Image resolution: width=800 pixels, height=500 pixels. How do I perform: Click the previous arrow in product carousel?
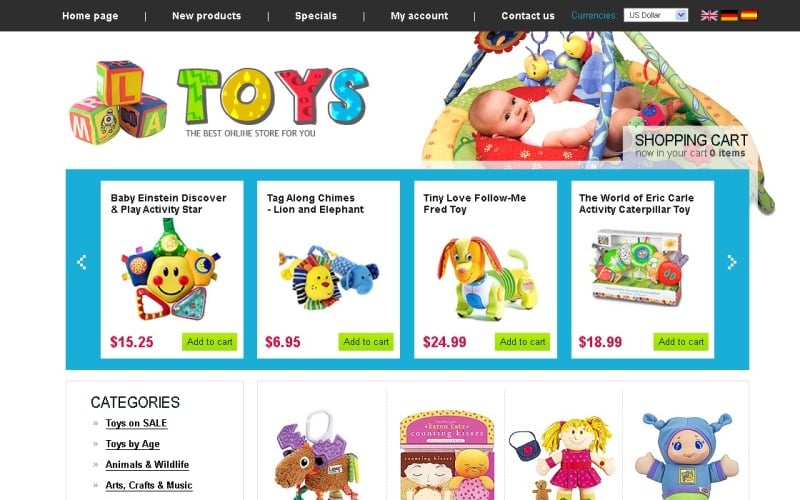[82, 262]
